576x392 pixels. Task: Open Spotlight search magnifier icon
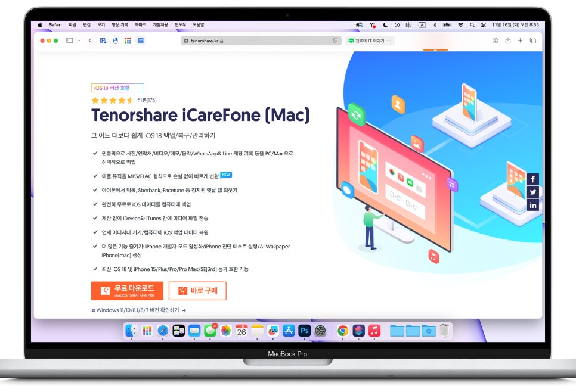coord(472,25)
